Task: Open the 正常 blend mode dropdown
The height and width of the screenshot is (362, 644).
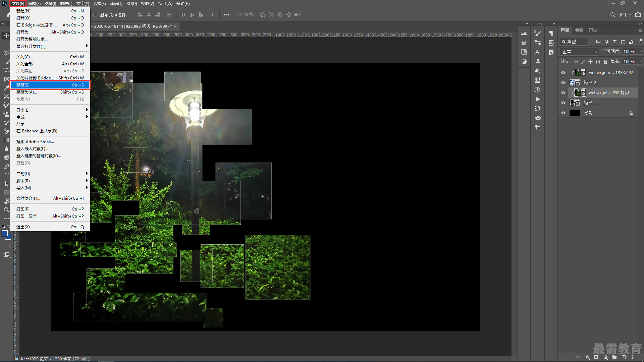Action: (579, 52)
